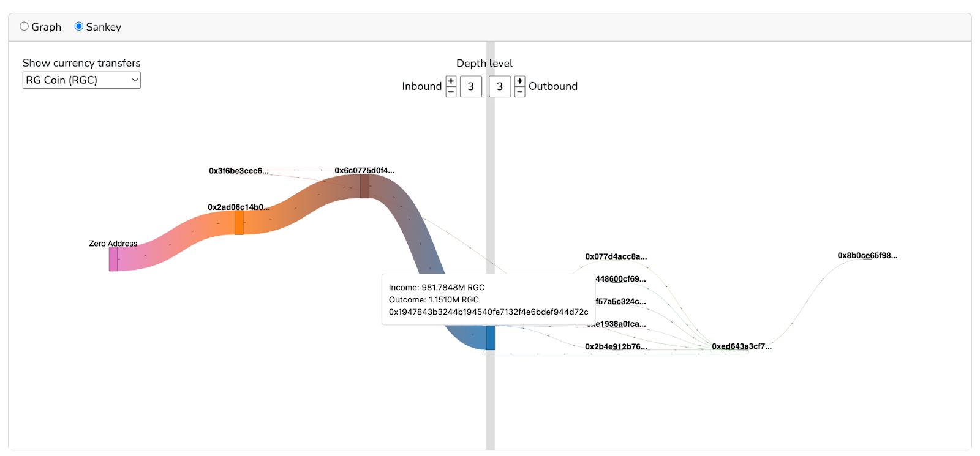This screenshot has height=456, width=980.
Task: Increase the Outbound depth with plus icon
Action: pos(519,81)
